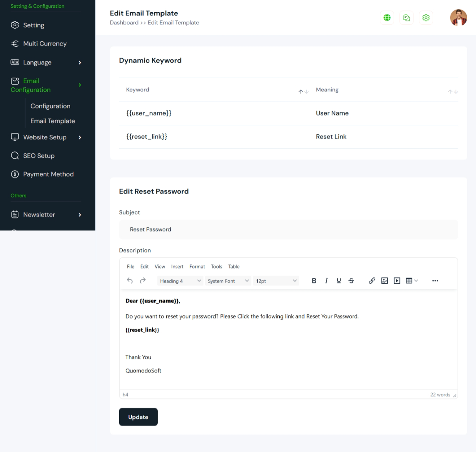Open the Insert menu in editor
Viewport: 476px width, 452px height.
pyautogui.click(x=177, y=267)
